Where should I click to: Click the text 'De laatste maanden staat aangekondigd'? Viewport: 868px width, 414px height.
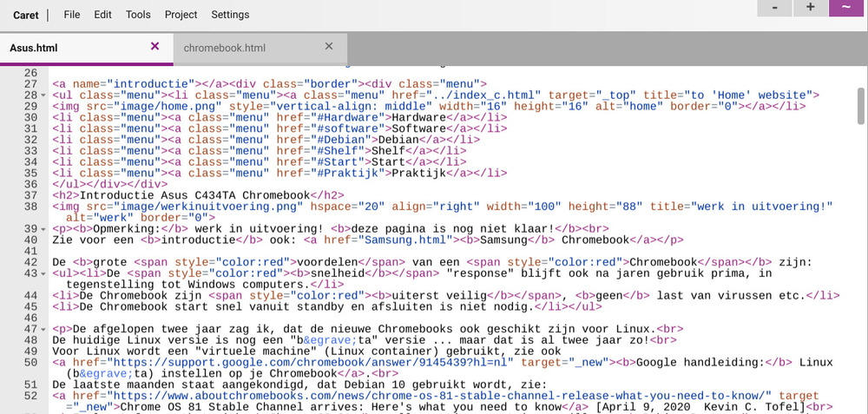[178, 384]
